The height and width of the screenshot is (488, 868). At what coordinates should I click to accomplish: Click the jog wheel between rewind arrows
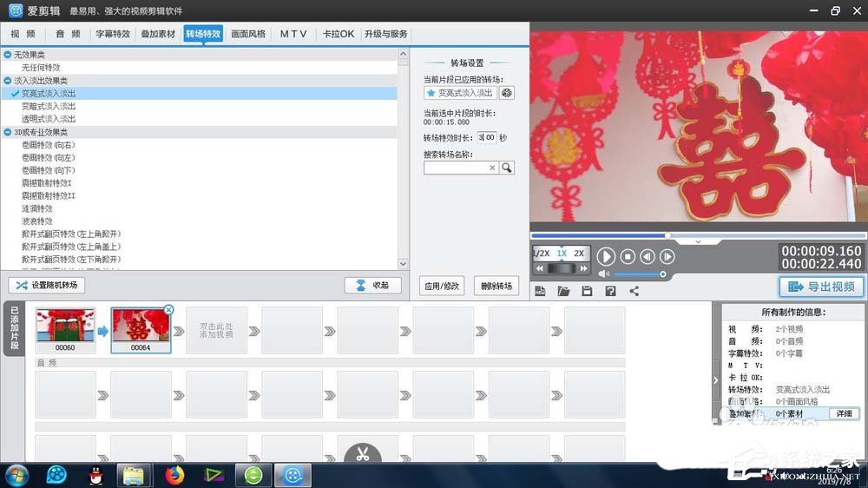click(x=562, y=268)
